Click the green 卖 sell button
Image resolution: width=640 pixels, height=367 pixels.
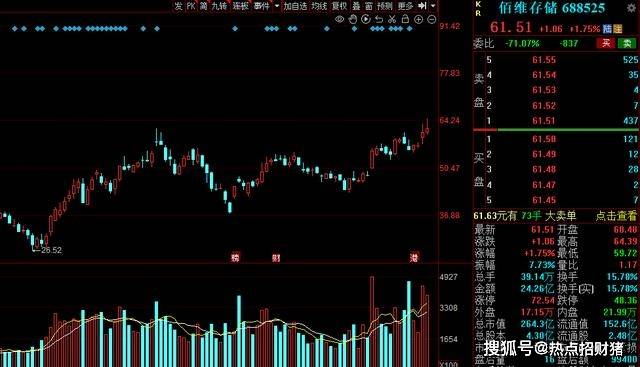coord(627,43)
